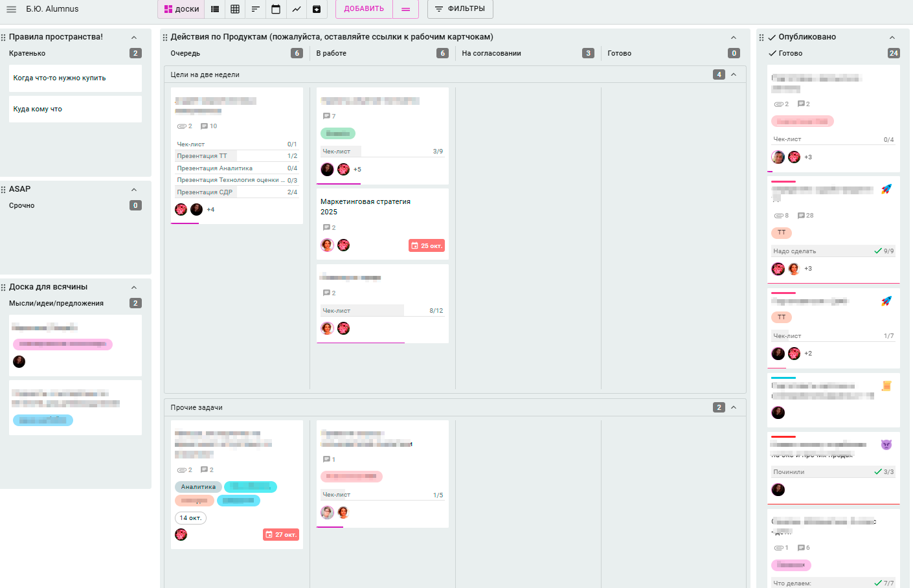Image resolution: width=913 pixels, height=588 pixels.
Task: Click the Аналитика tag label
Action: tap(198, 487)
